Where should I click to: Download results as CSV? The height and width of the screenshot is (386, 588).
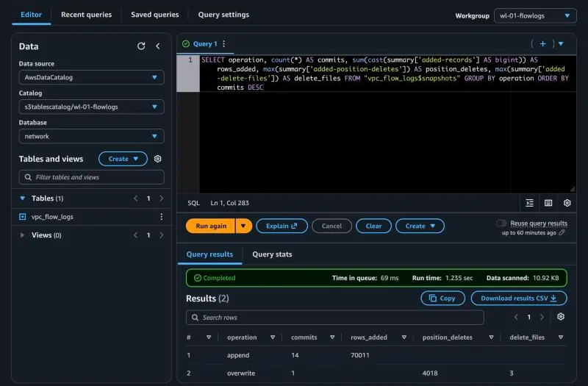[x=519, y=299]
